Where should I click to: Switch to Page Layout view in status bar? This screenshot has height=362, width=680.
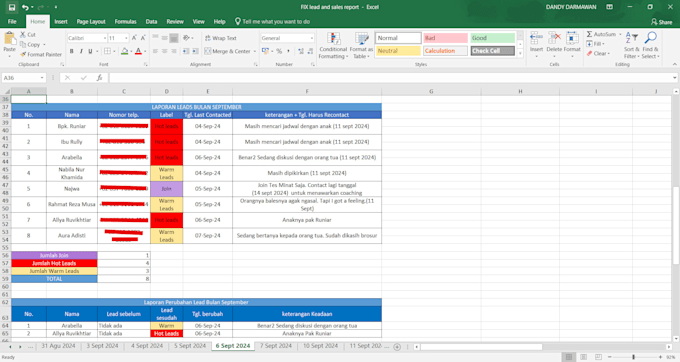tap(584, 357)
